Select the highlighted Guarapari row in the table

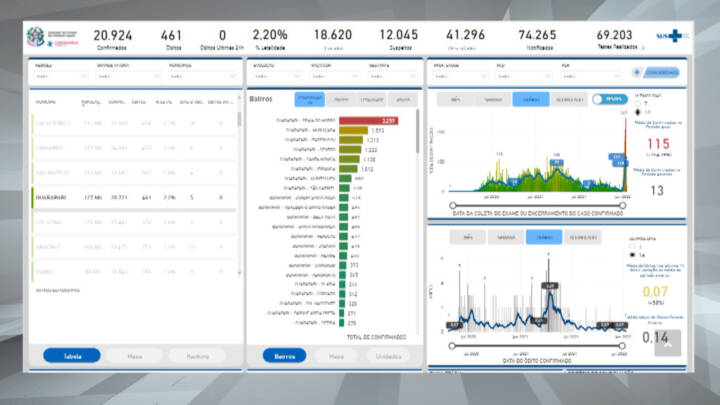(134, 197)
